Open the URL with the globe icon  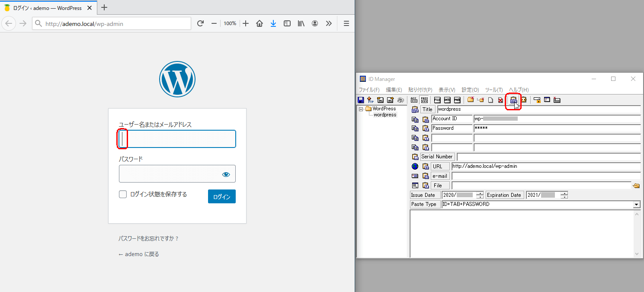coord(415,167)
